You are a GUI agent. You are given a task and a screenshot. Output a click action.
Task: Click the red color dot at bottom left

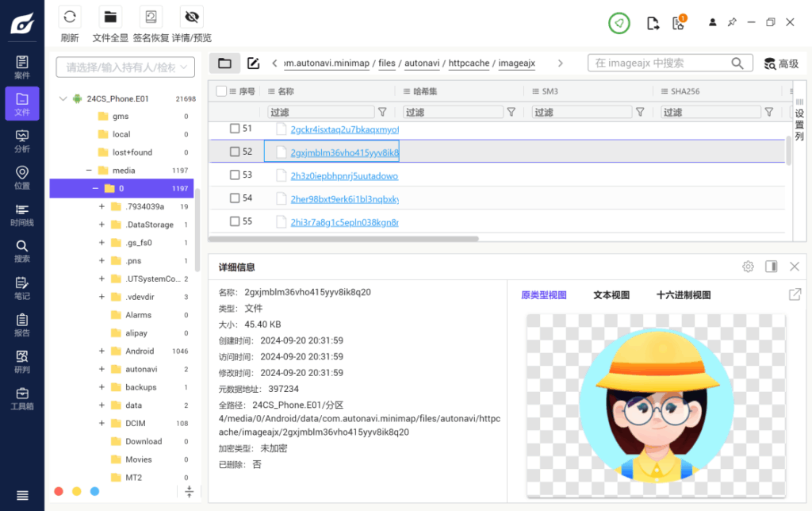(58, 491)
